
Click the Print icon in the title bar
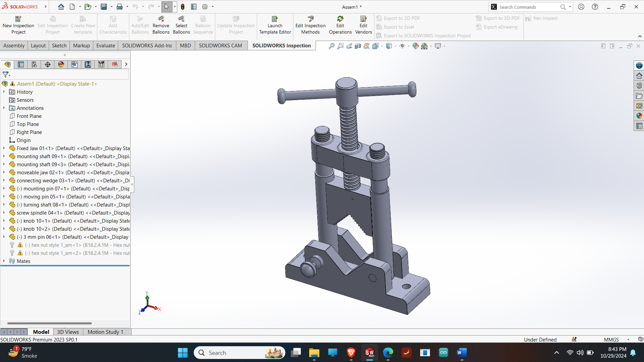119,7
